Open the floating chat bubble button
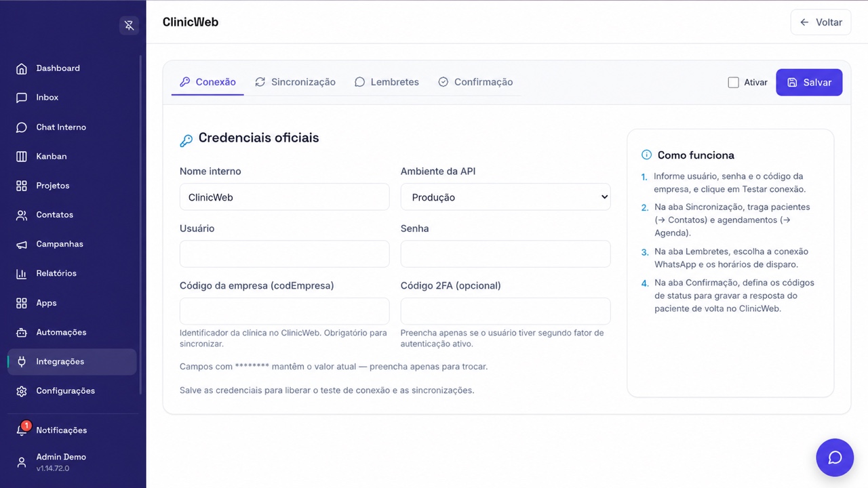868x488 pixels. [x=835, y=457]
